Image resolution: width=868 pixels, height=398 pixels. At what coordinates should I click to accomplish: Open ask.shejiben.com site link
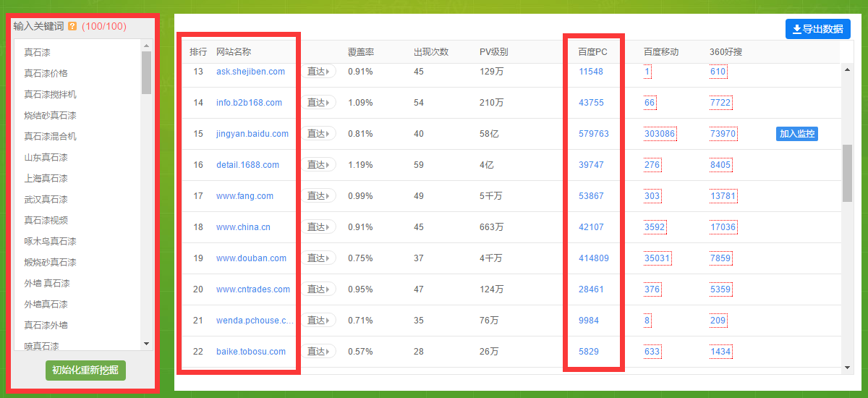click(250, 72)
